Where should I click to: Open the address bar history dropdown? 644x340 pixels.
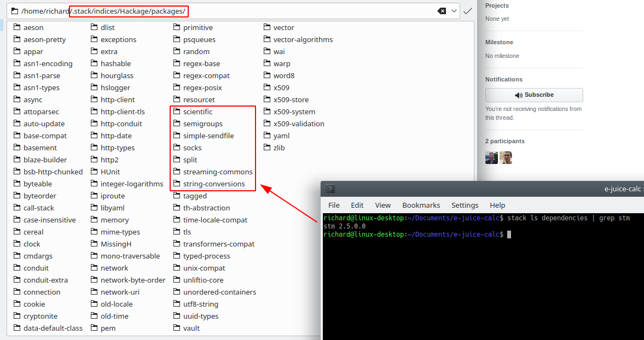click(452, 10)
